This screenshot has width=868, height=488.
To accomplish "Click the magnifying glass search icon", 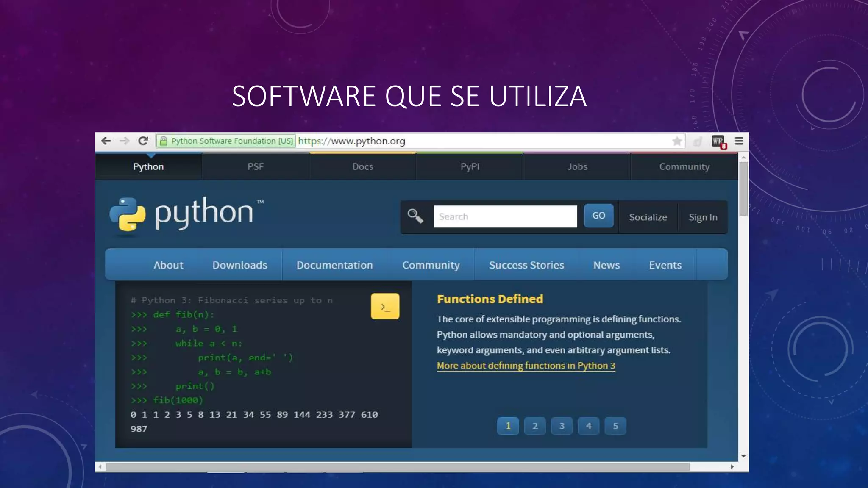I will (x=415, y=216).
